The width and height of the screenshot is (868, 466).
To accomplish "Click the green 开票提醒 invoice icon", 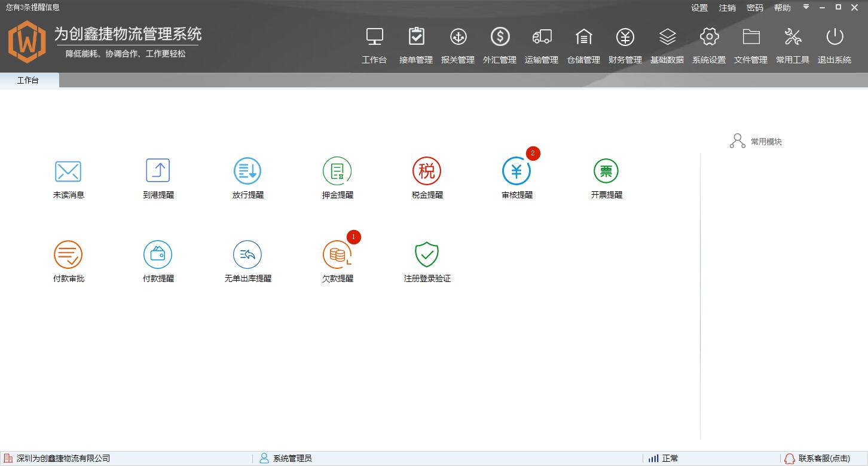I will 606,171.
